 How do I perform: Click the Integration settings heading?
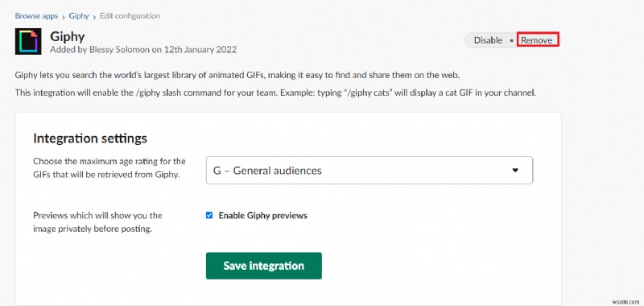point(90,139)
